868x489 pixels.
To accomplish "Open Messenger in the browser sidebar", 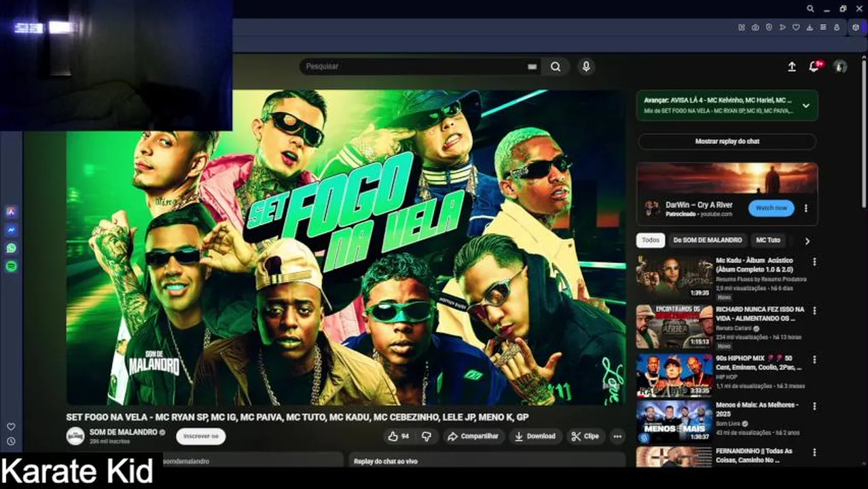I will pyautogui.click(x=11, y=230).
